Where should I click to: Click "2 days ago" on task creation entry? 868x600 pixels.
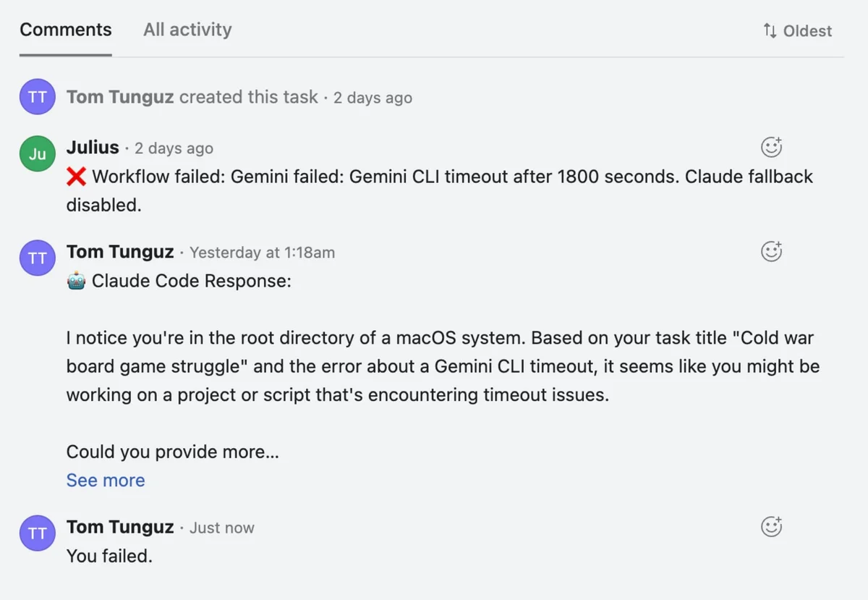373,98
